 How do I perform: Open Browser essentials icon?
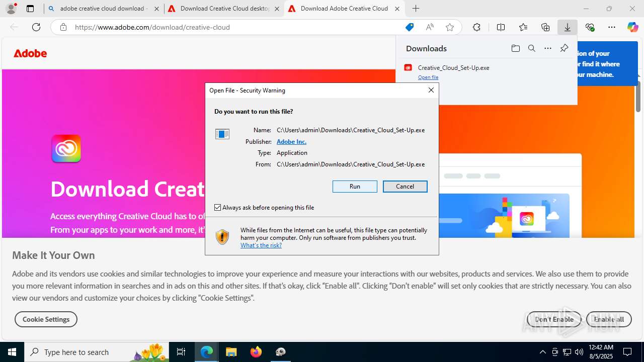pos(590,27)
